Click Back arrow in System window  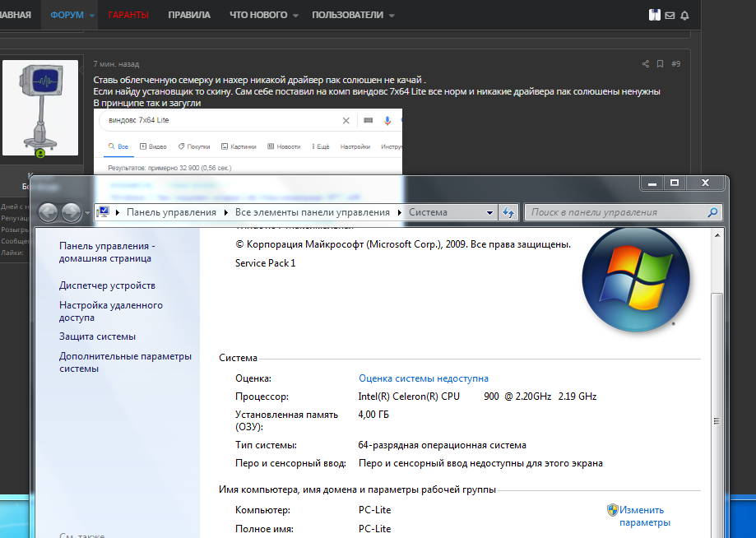(x=49, y=212)
